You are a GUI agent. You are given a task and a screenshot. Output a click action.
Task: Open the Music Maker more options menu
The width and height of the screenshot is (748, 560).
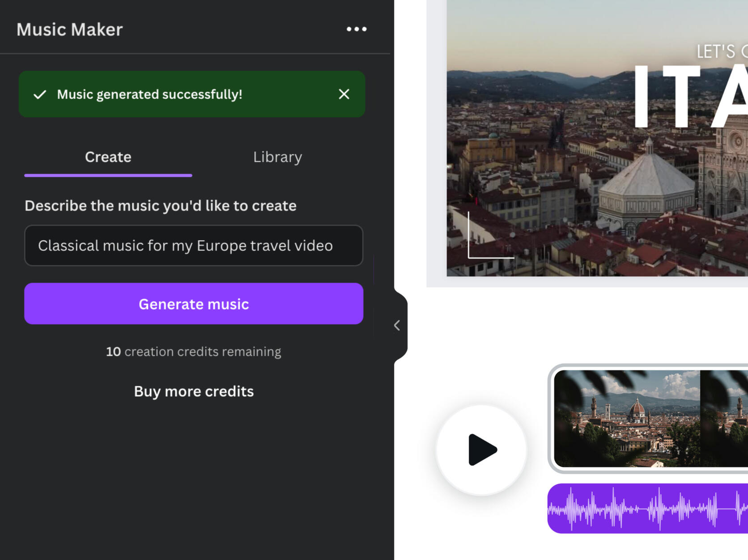click(x=356, y=30)
